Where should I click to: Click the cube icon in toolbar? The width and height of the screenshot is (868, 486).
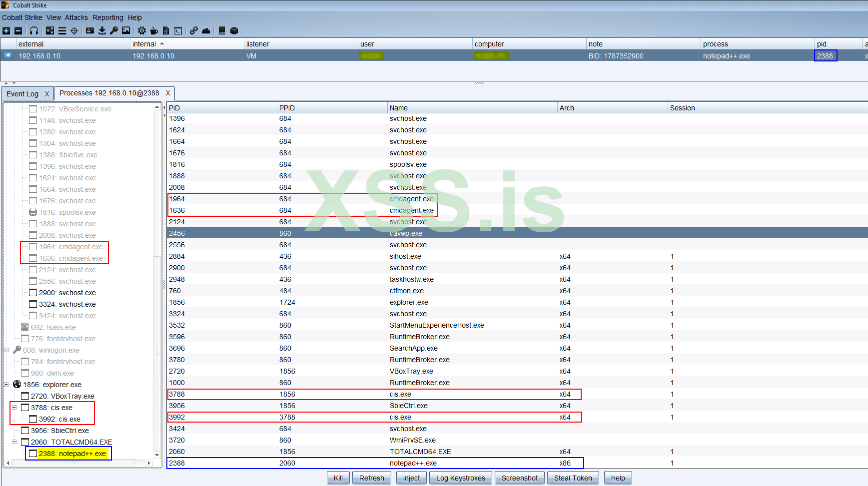(x=234, y=31)
